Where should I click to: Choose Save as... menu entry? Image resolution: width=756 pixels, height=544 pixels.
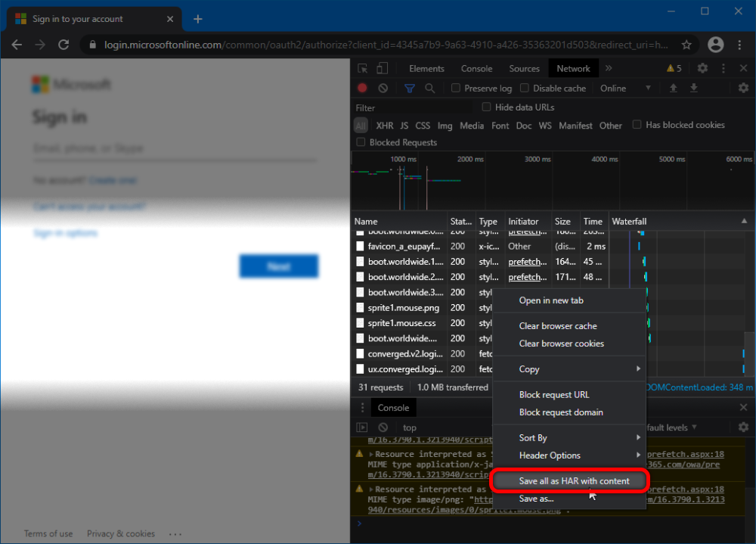click(569, 499)
